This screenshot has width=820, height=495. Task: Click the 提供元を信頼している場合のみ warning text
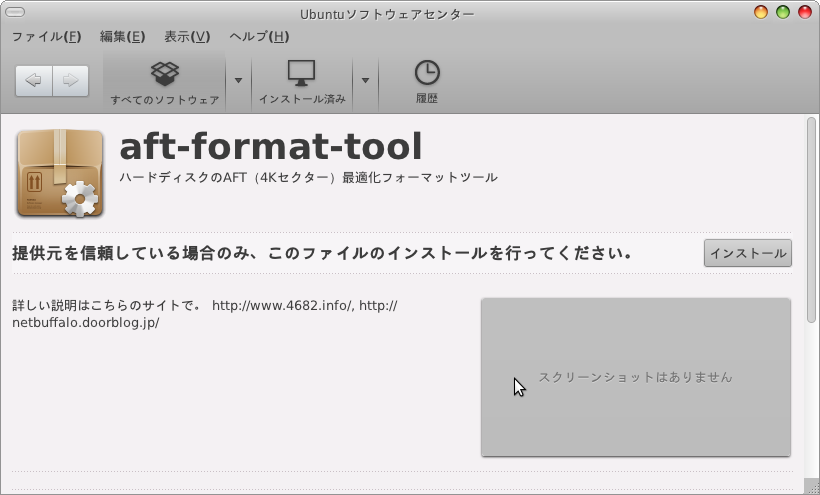tap(322, 253)
